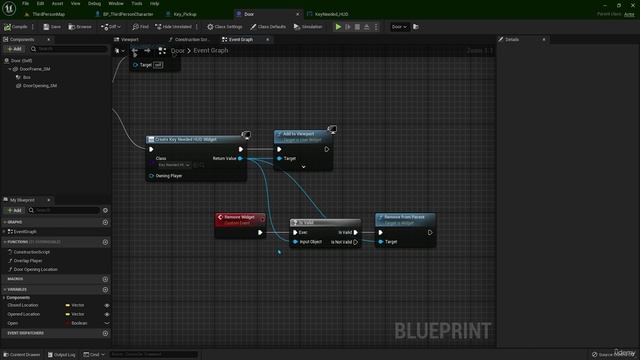The image size is (640, 360).
Task: Collapse the GRAPHS section
Action: point(4,222)
